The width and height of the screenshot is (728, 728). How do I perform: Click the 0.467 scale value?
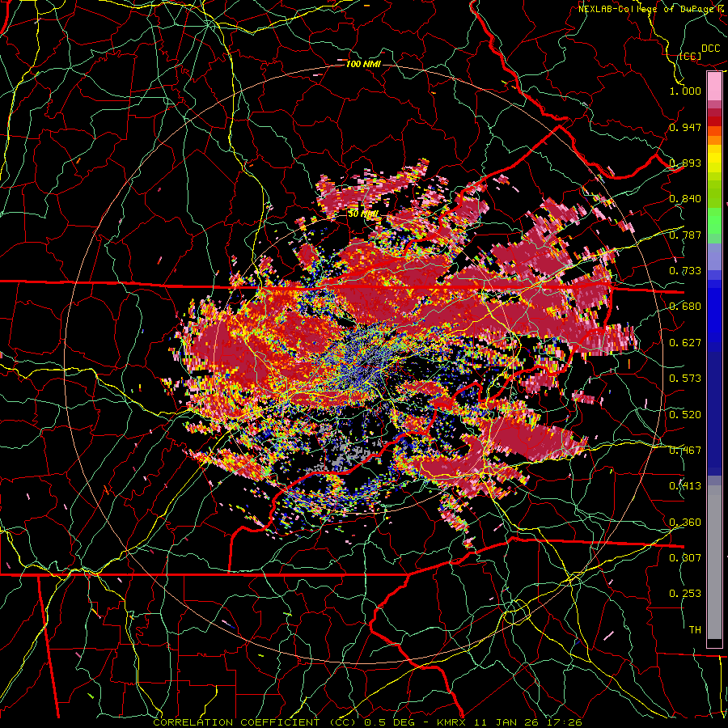coord(685,451)
